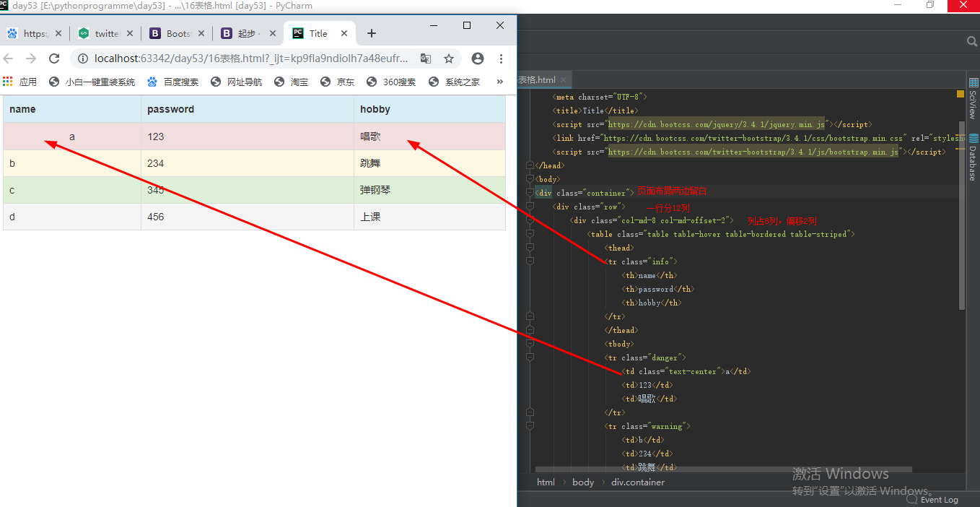The image size is (980, 507).
Task: Select div.container in the breadcrumb bar
Action: click(638, 482)
